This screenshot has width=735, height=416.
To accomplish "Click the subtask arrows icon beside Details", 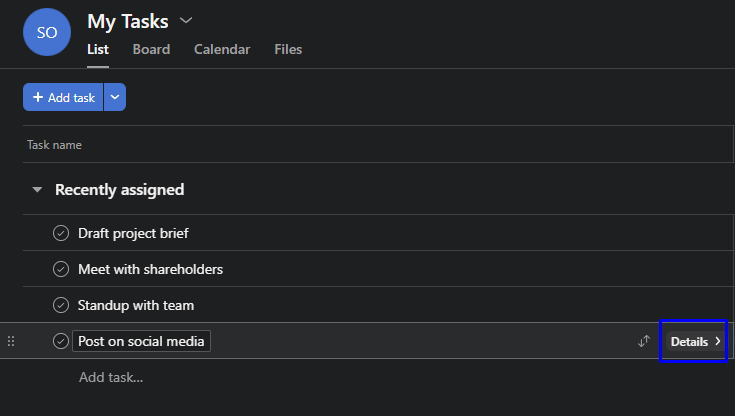I will 644,341.
